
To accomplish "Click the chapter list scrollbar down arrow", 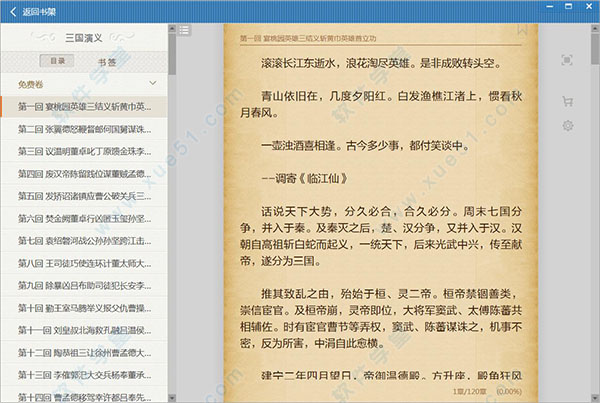I will pos(172,398).
